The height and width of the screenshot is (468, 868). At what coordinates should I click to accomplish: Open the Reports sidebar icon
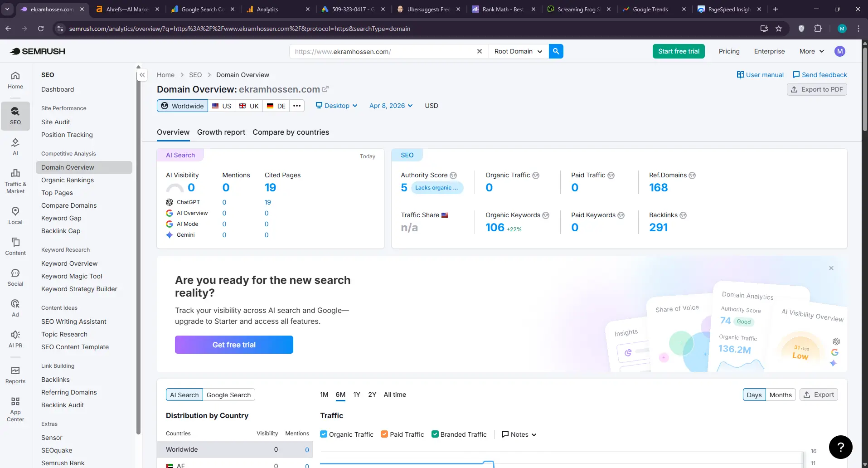pos(15,375)
